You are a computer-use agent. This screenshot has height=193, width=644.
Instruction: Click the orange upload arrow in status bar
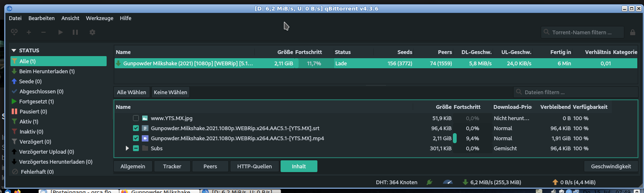pos(555,182)
